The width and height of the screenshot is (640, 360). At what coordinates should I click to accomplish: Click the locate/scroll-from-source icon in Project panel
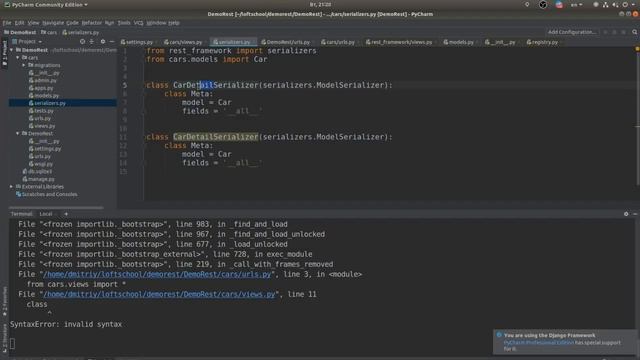tap(82, 42)
